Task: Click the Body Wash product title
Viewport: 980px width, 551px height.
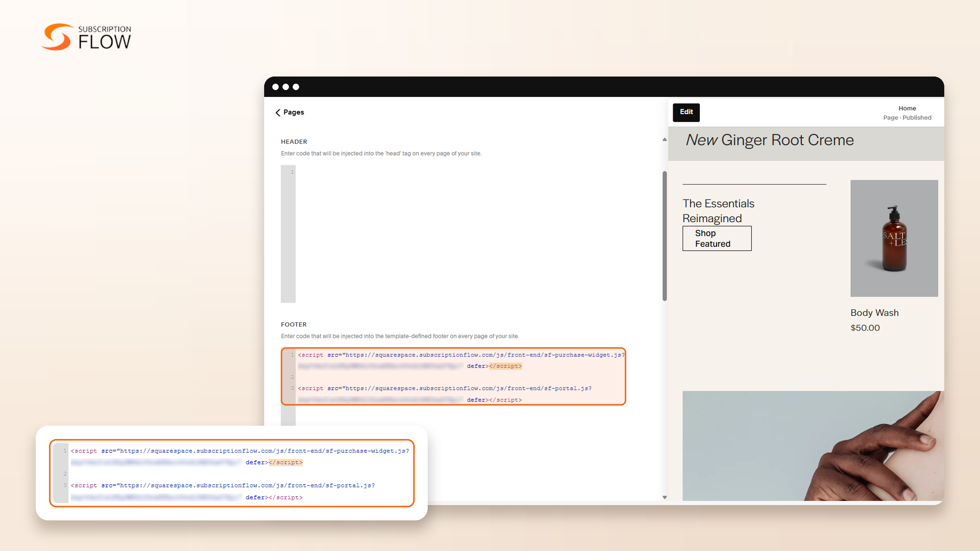Action: pyautogui.click(x=874, y=312)
